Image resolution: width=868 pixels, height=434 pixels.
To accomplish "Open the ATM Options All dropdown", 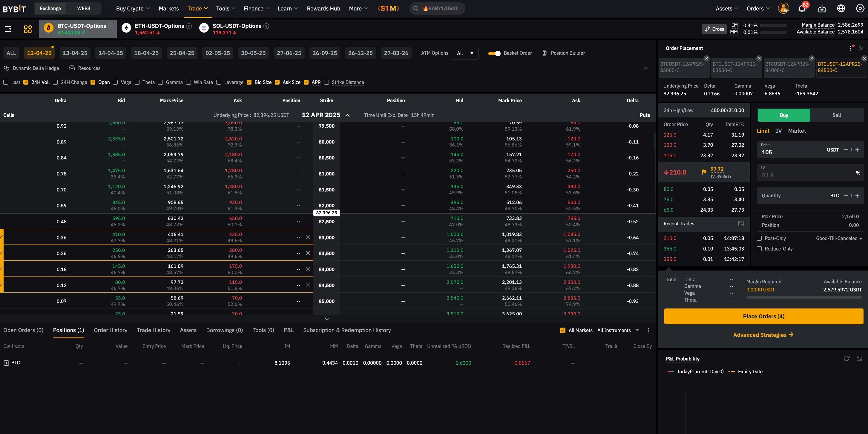I will 465,53.
